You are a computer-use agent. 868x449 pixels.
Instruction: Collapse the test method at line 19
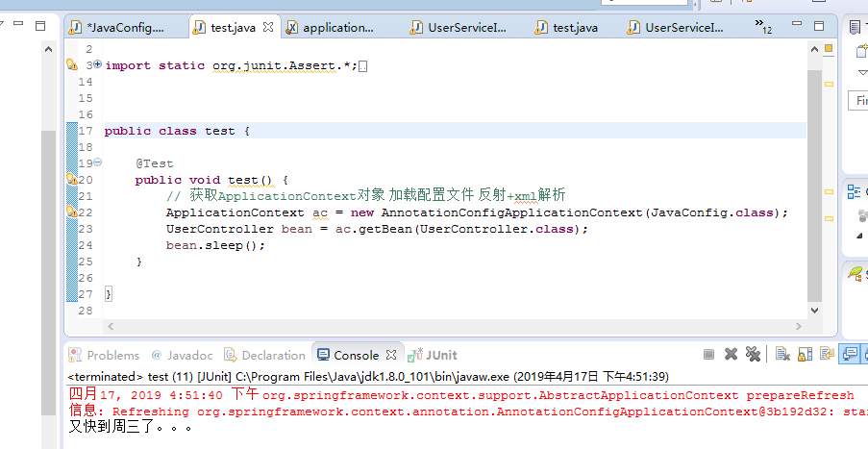tap(97, 162)
